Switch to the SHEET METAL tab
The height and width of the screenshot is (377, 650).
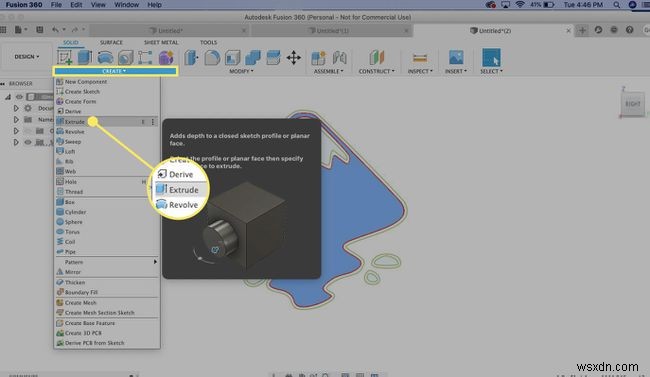tap(161, 42)
